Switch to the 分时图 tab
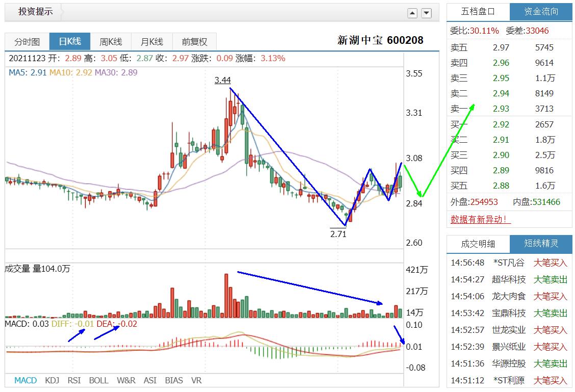 [27, 42]
